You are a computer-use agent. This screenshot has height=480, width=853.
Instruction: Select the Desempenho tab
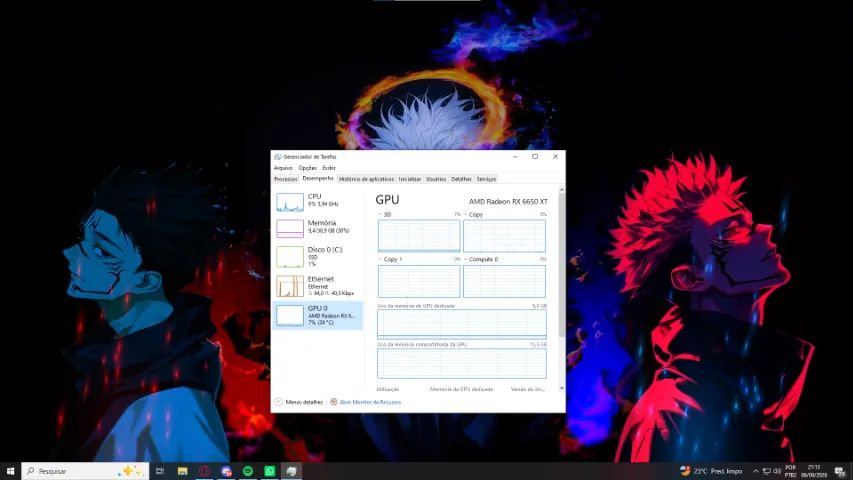pos(318,179)
